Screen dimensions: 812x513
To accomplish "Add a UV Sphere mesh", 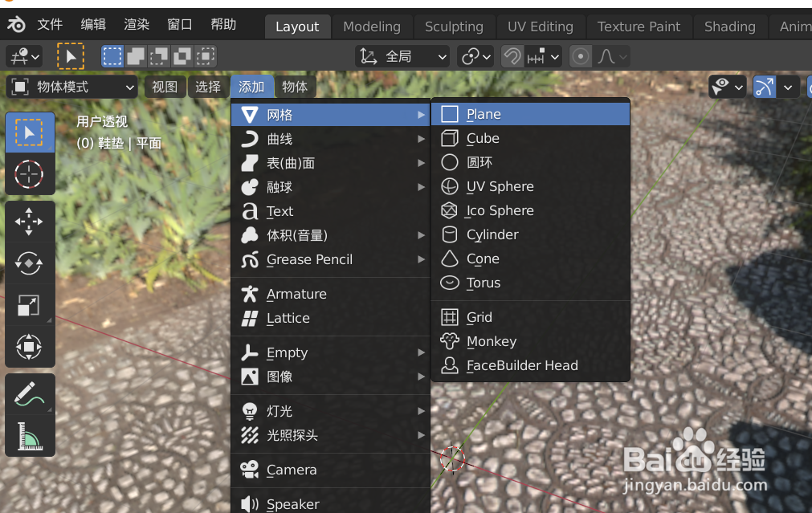I will click(x=530, y=186).
